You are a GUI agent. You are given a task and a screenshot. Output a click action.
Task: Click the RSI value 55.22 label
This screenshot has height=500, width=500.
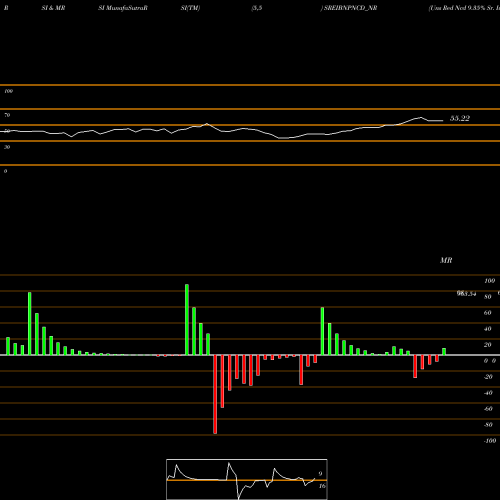460,118
